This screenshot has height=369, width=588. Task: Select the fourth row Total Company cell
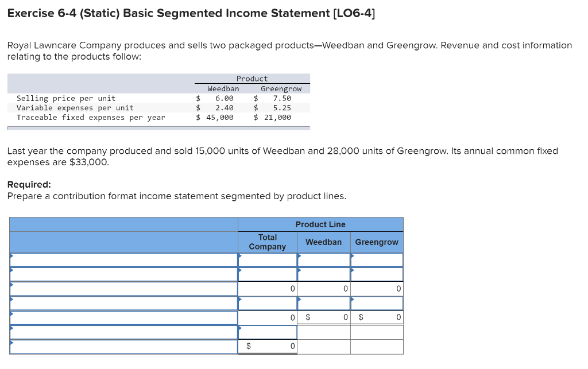pos(267,302)
